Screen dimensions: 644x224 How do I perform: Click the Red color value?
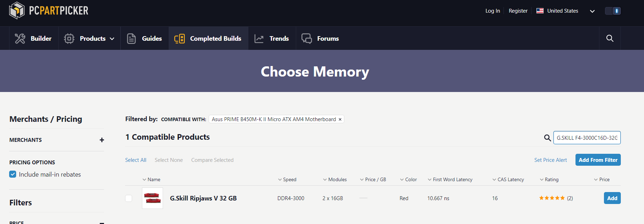click(404, 198)
